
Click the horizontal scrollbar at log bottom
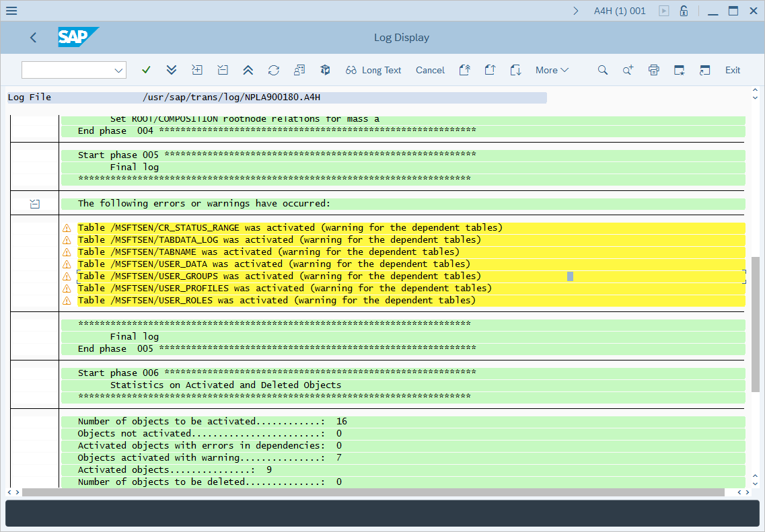(373, 492)
